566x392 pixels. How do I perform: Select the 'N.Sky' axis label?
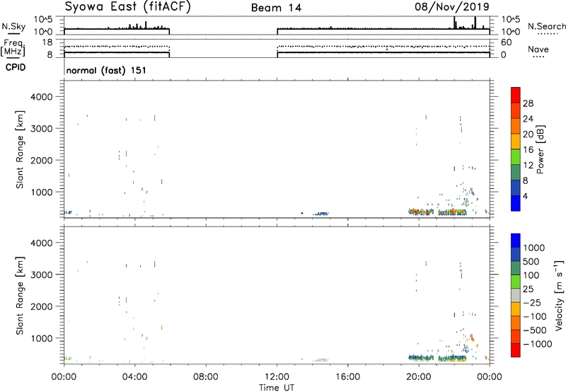[13, 26]
